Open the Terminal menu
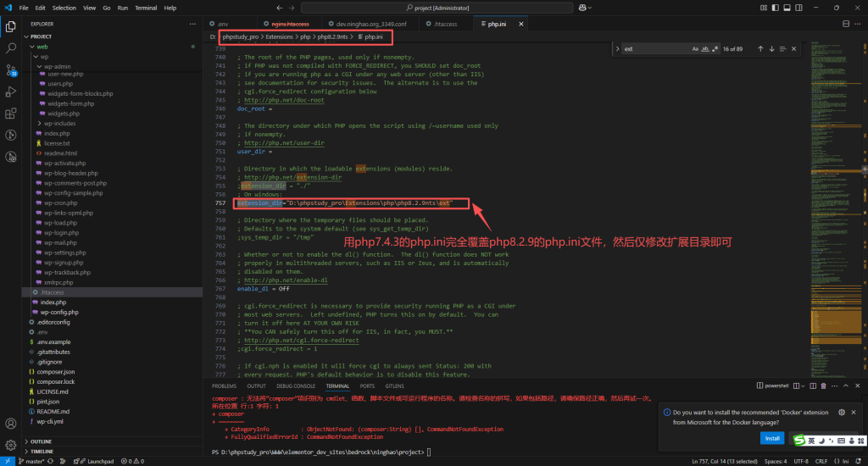This screenshot has width=868, height=466. coord(145,8)
